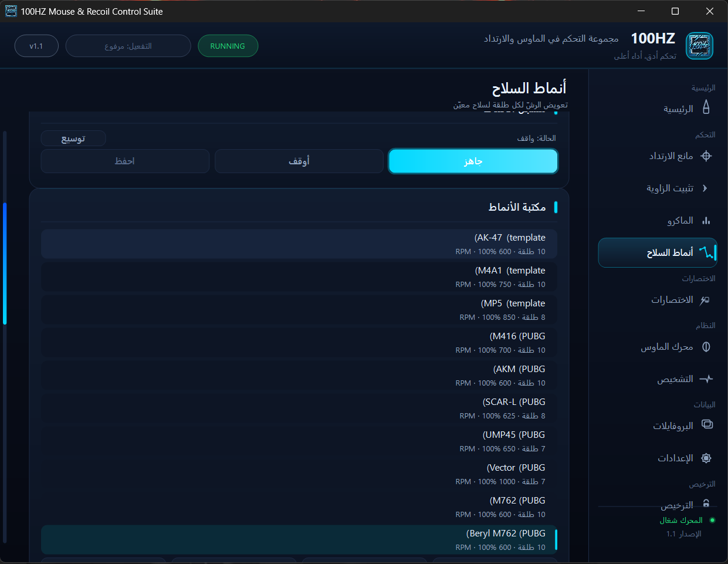
Task: Click the الحالة: واقف status text
Action: pos(536,138)
